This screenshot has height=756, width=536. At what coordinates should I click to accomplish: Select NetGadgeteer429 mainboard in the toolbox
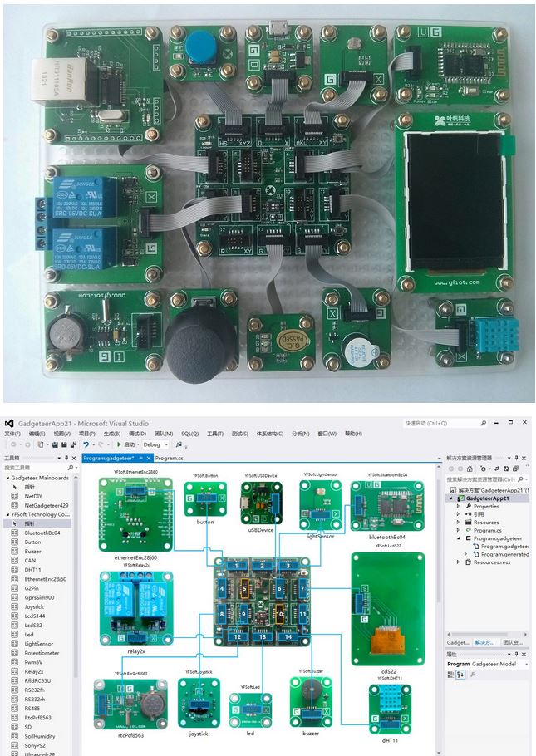click(46, 505)
